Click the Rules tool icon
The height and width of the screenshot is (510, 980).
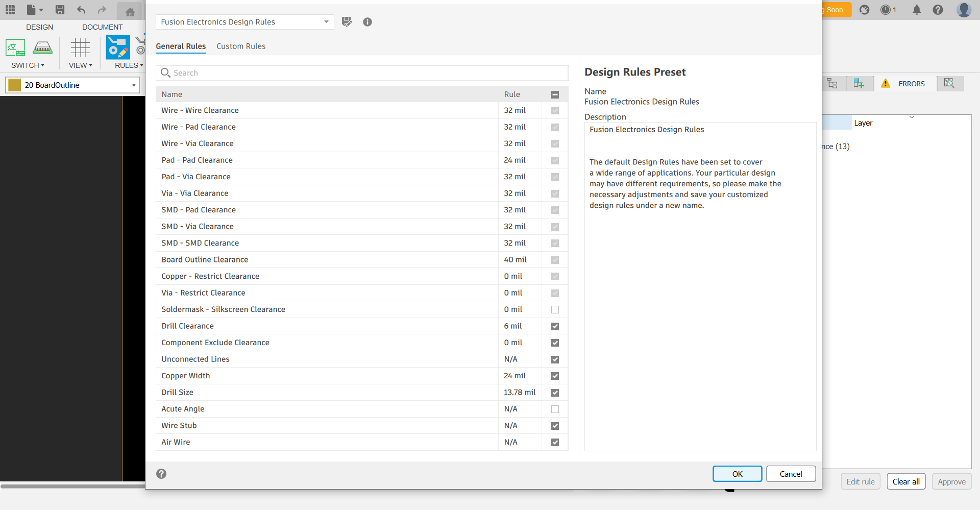pos(118,47)
